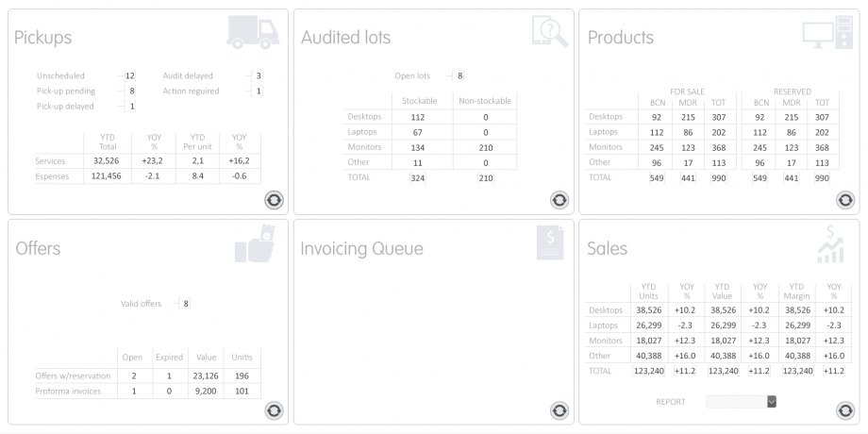
Task: Click the Invoicing Queue document icon
Action: click(549, 243)
